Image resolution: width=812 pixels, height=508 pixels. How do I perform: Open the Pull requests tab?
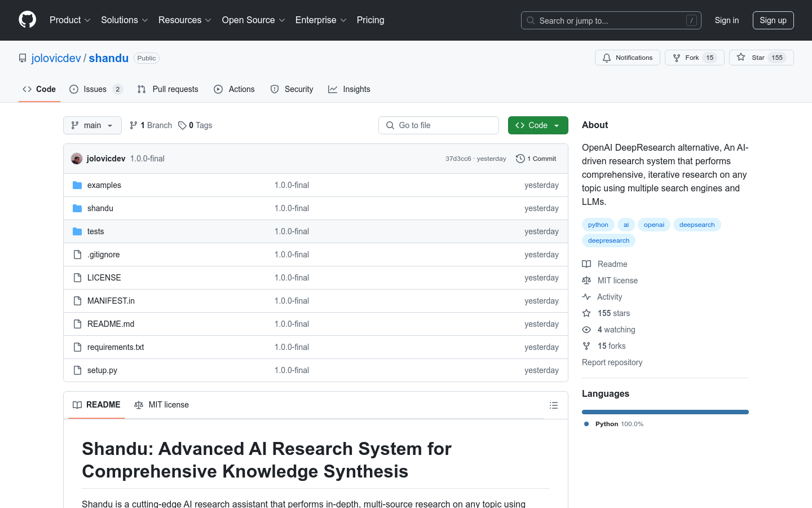(x=168, y=89)
